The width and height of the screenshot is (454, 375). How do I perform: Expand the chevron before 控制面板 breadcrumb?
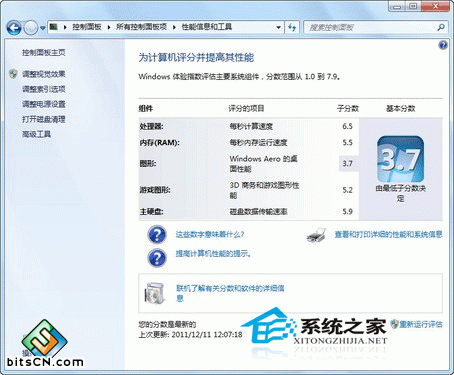click(65, 27)
